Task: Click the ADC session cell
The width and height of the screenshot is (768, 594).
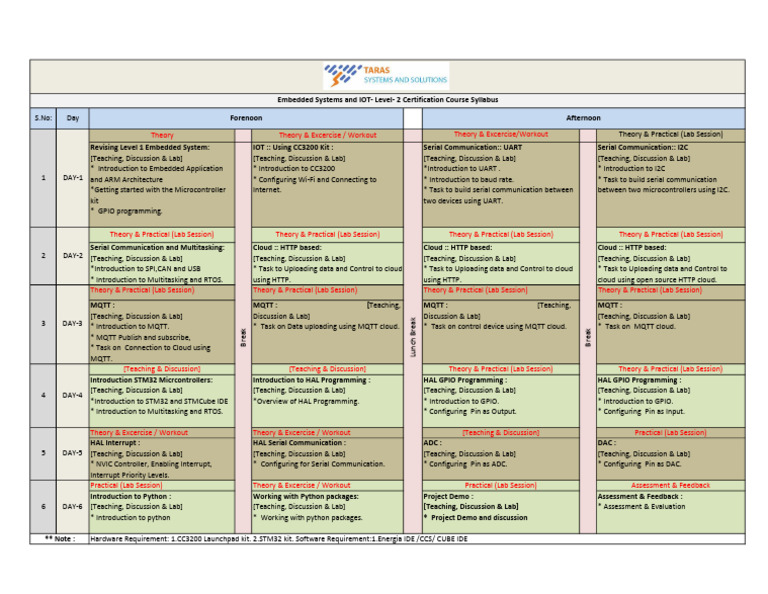Action: click(x=500, y=455)
